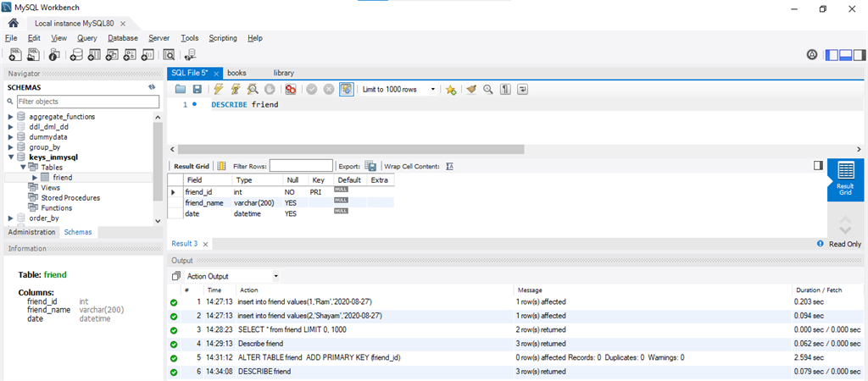Click the Home icon tab
868x381 pixels.
13,23
